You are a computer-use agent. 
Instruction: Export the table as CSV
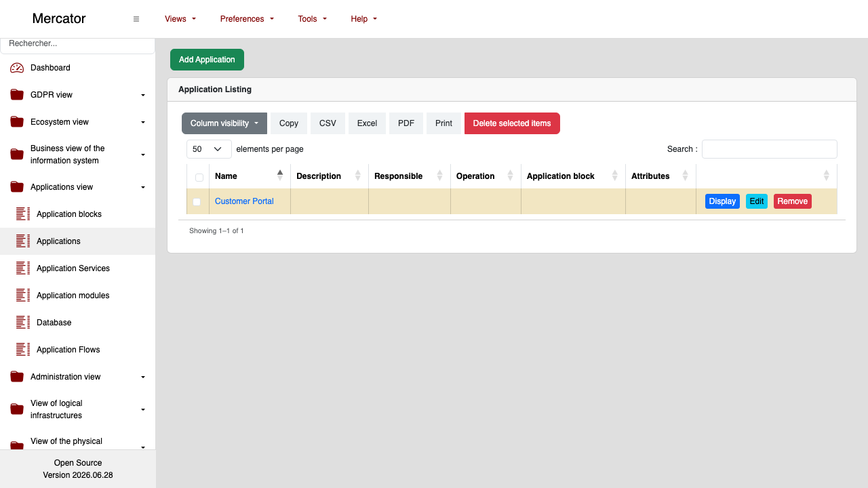pyautogui.click(x=328, y=123)
